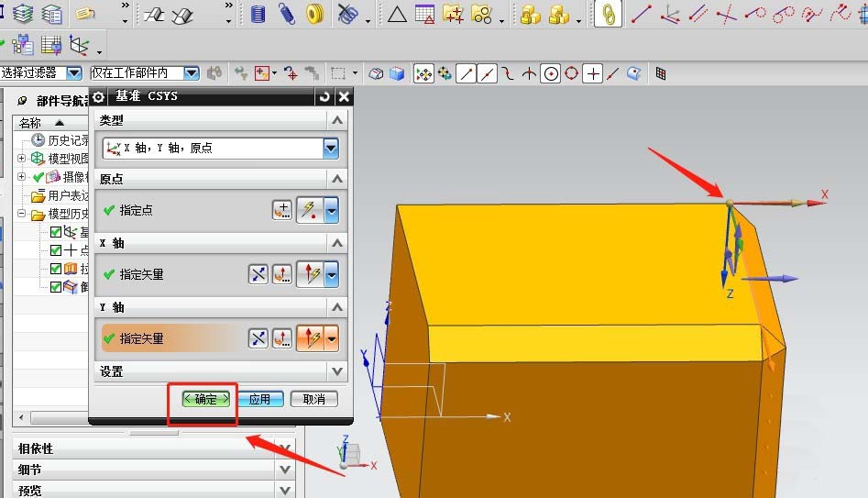Click the 确定 button

tap(206, 399)
